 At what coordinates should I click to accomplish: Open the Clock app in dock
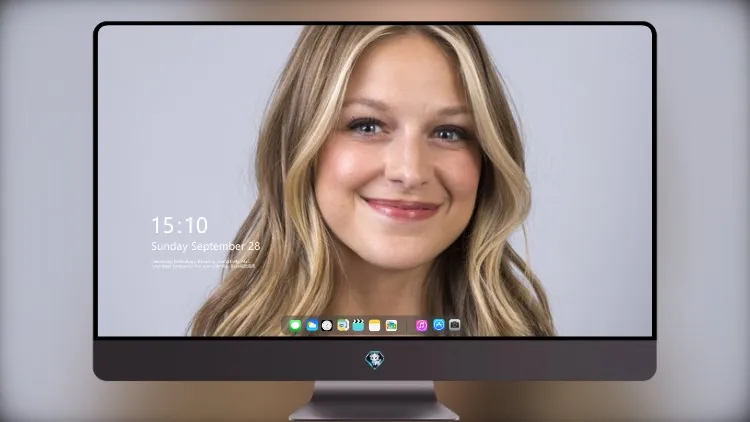pyautogui.click(x=327, y=326)
